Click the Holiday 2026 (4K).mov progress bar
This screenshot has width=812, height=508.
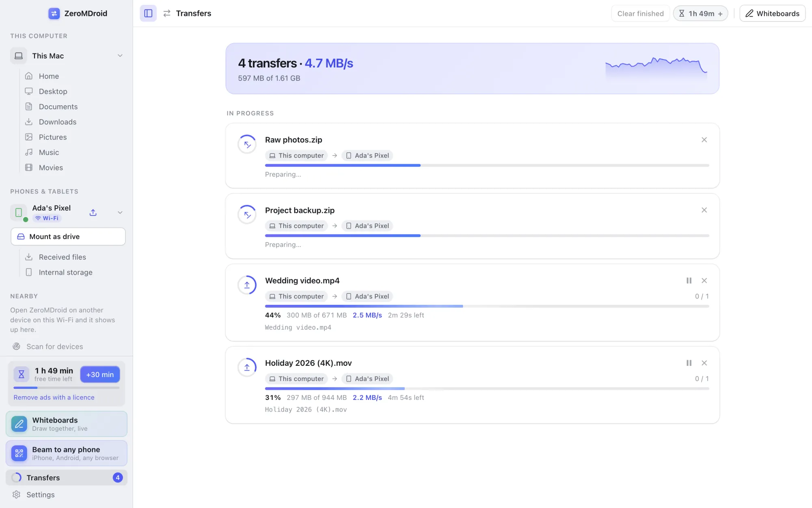[x=487, y=389]
